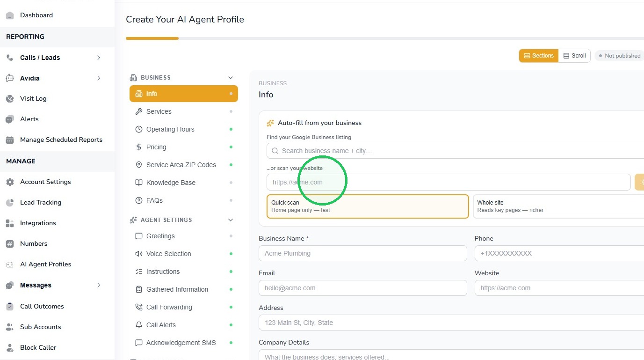Open Acknowledgement SMS settings
The height and width of the screenshot is (360, 644).
184,343
